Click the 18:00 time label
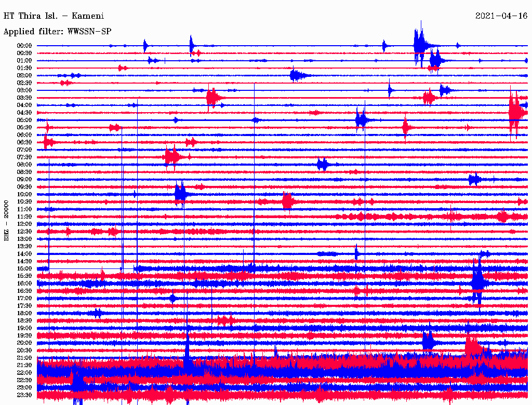 coord(24,314)
